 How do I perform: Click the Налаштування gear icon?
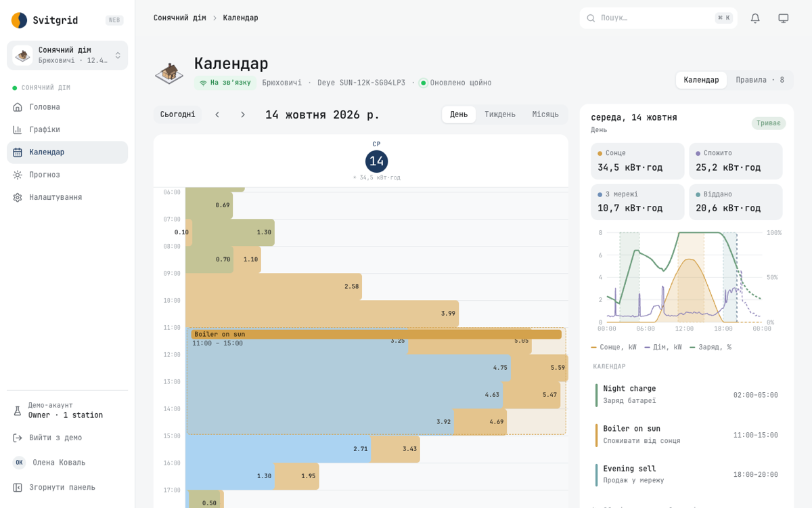tap(18, 197)
